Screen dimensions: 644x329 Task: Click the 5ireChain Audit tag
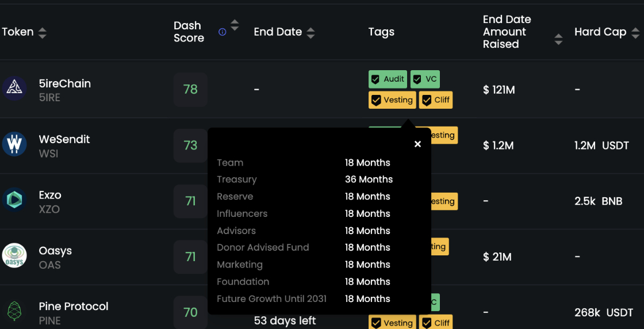388,79
